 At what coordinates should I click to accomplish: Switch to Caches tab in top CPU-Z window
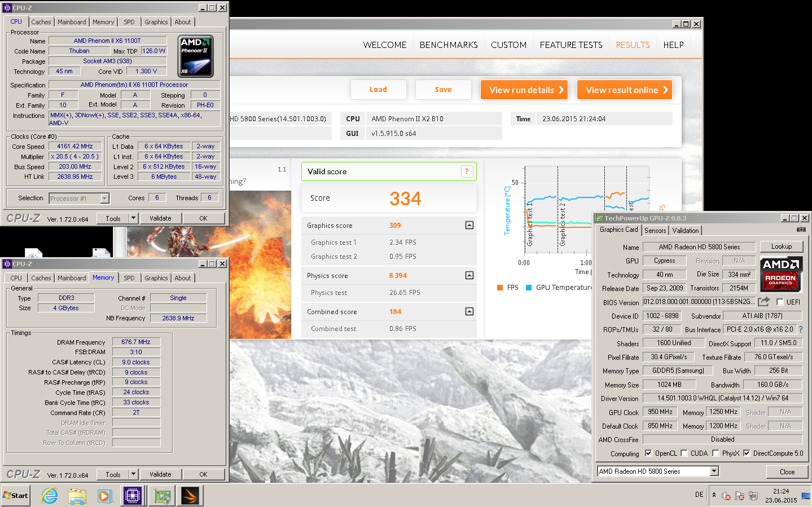tap(41, 22)
